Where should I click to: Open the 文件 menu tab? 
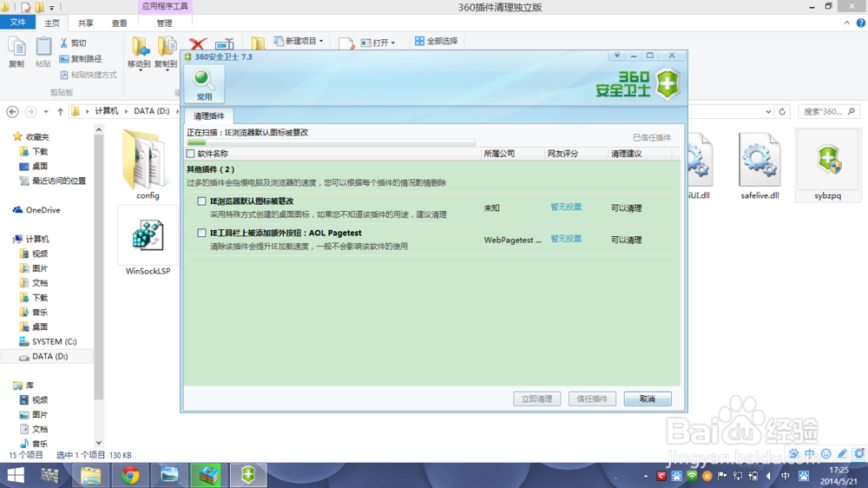(x=17, y=23)
